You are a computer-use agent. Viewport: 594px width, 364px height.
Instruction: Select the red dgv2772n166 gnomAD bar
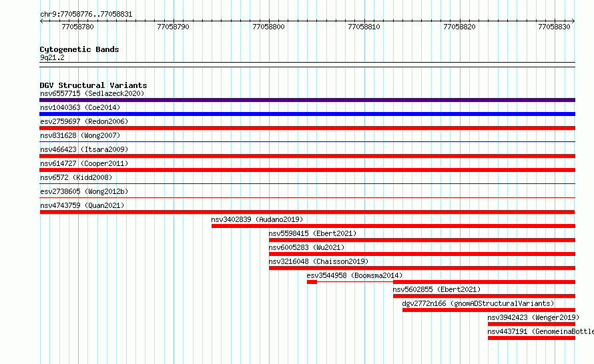tap(489, 310)
